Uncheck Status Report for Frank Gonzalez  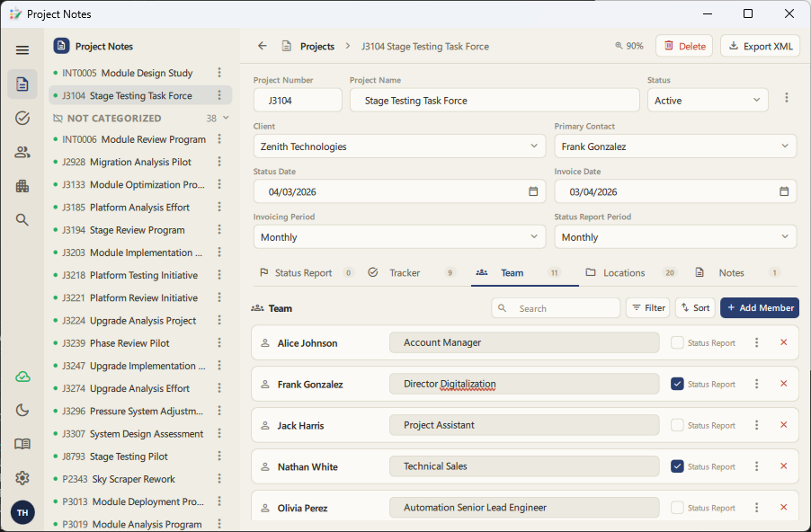[x=677, y=384]
